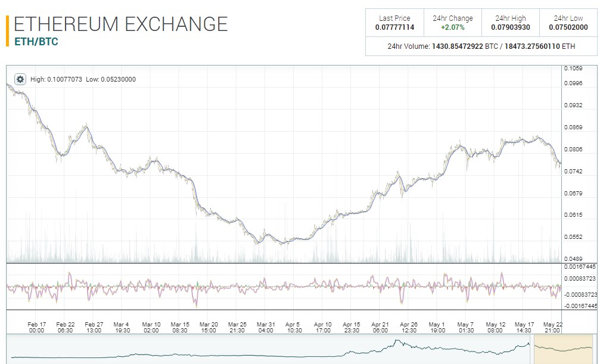Click the negative -0.00167445 indicator axis label

(x=580, y=306)
